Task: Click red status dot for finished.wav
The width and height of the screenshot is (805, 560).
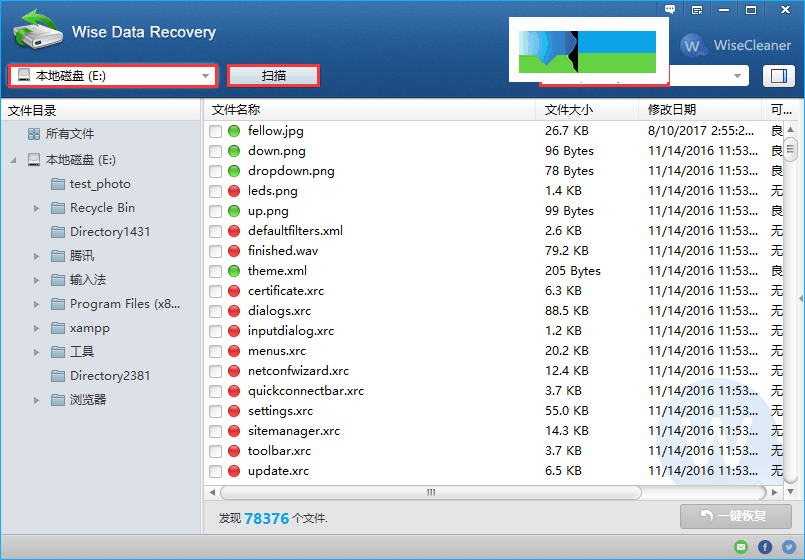Action: (x=234, y=251)
